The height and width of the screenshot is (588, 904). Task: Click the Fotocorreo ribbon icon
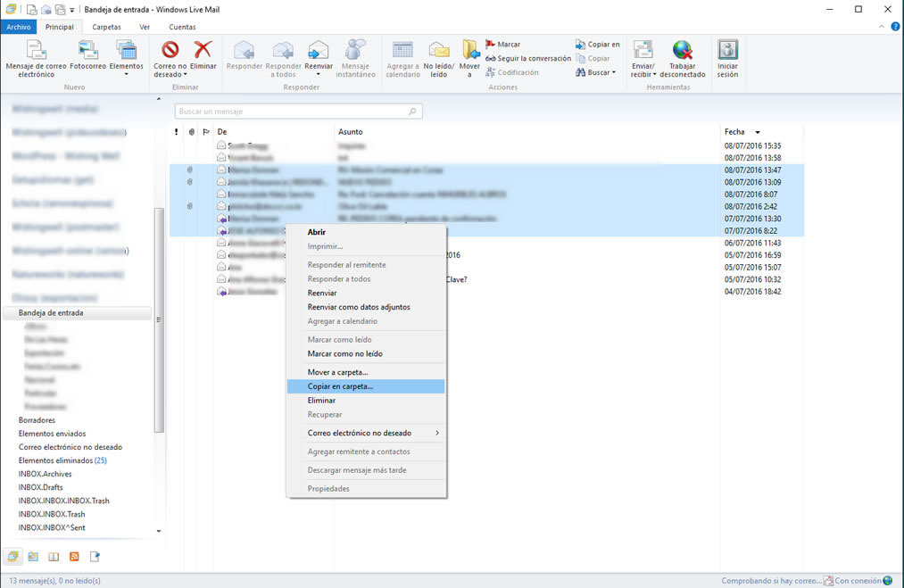87,54
